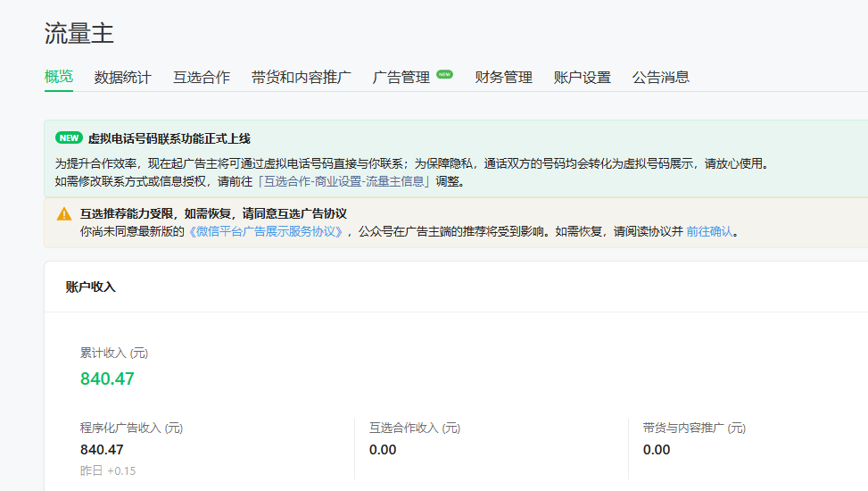
Task: Click the 虚拟电话号码联系功能正式上线 heading
Action: 169,138
